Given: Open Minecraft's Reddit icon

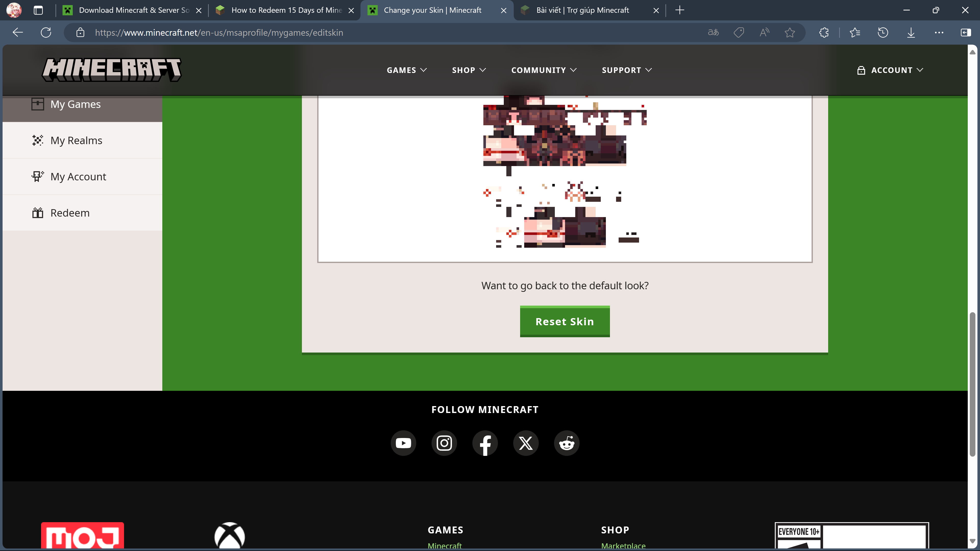Looking at the screenshot, I should [x=567, y=443].
